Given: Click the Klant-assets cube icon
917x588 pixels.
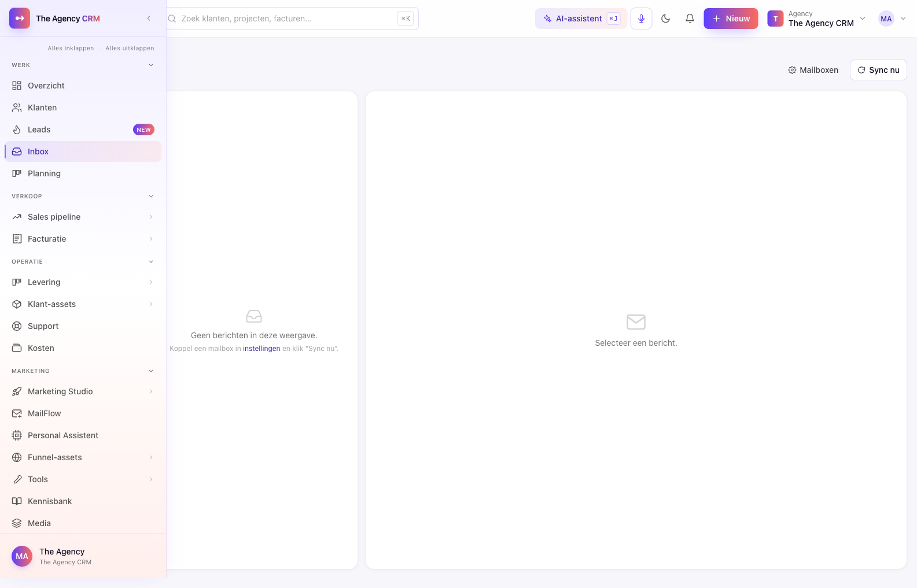Looking at the screenshot, I should click(17, 304).
